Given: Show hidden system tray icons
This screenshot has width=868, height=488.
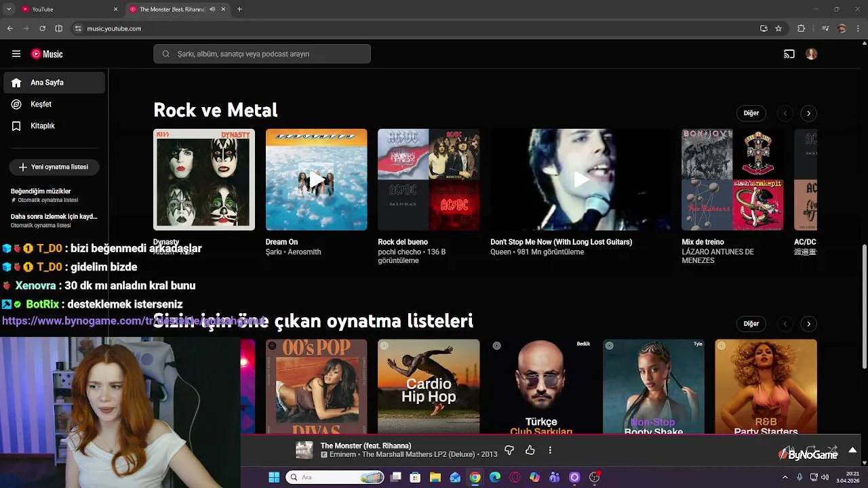Looking at the screenshot, I should [x=785, y=477].
